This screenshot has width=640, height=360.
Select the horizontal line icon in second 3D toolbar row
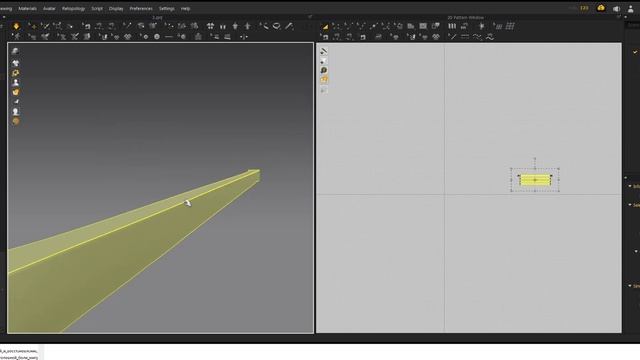pyautogui.click(x=169, y=37)
